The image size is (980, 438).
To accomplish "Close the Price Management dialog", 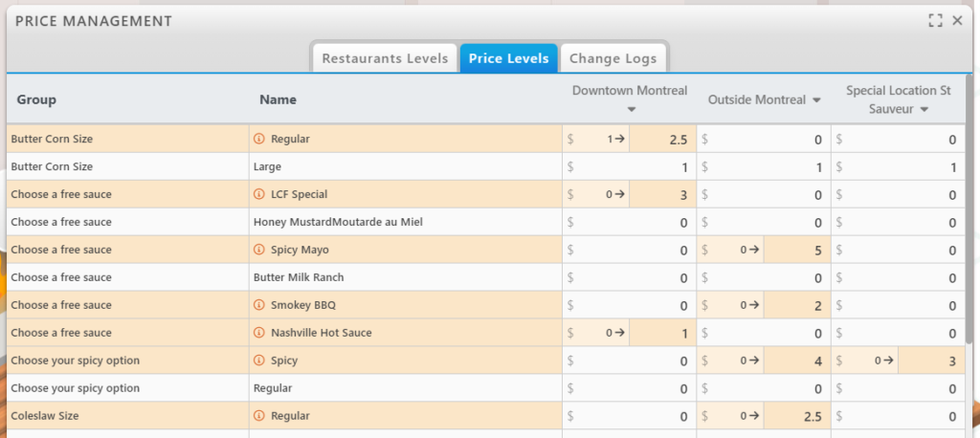I will click(x=957, y=21).
